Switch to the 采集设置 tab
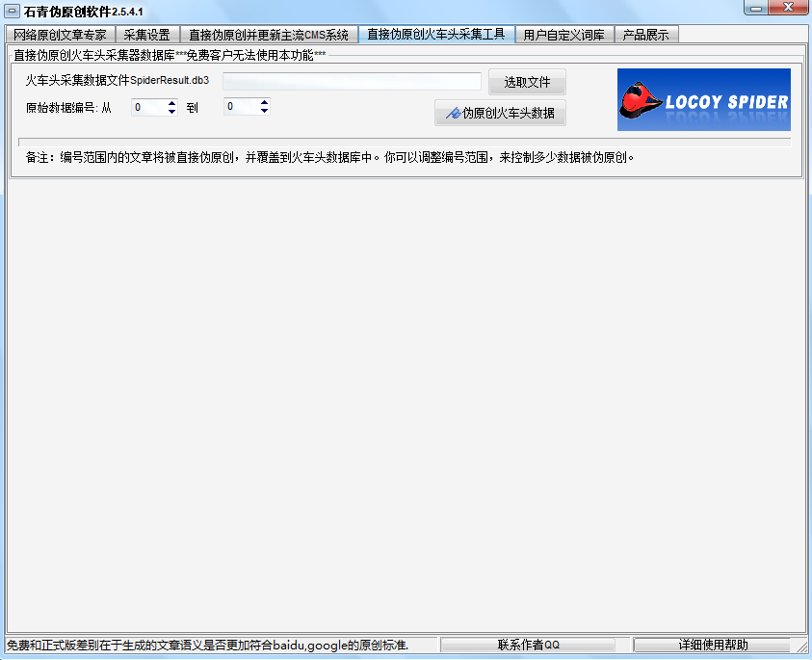The height and width of the screenshot is (660, 812). tap(147, 35)
